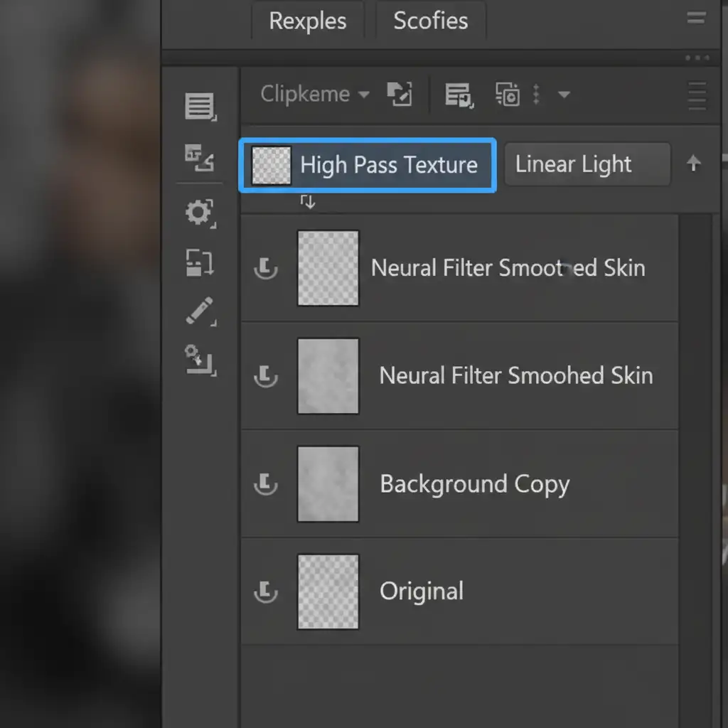Switch to the Scofies tab
Image resolution: width=728 pixels, height=728 pixels.
pos(430,21)
